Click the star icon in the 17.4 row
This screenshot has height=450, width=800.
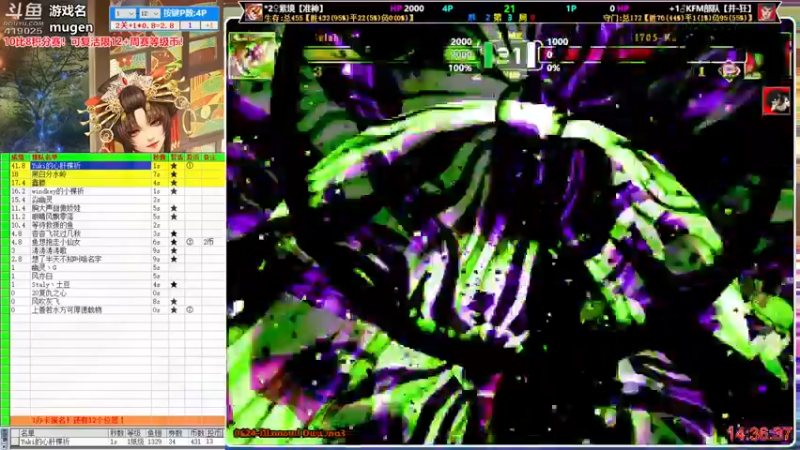pyautogui.click(x=174, y=183)
